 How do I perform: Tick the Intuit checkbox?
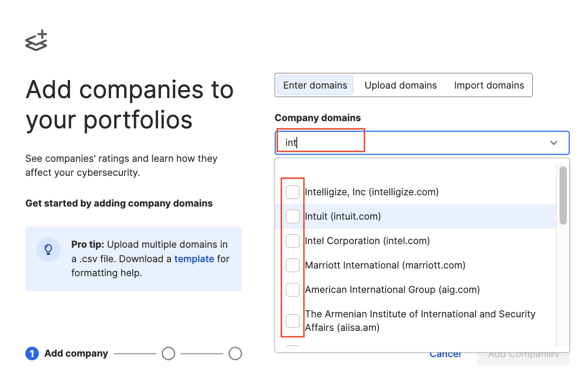pyautogui.click(x=293, y=217)
